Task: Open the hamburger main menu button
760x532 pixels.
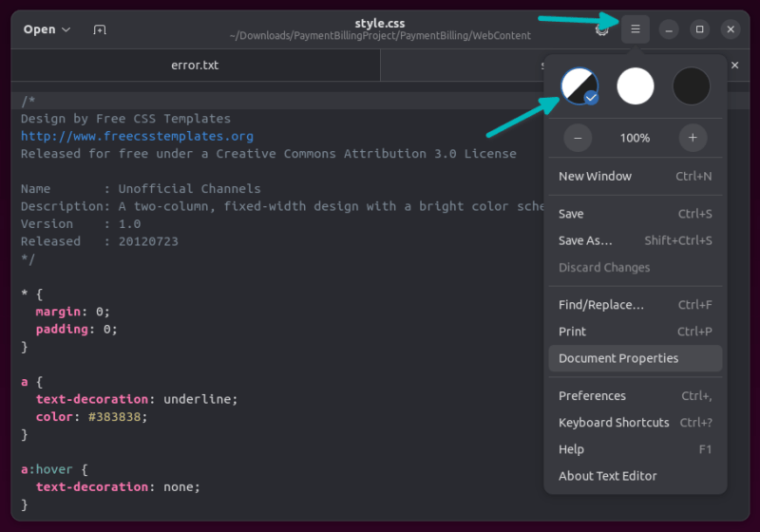Action: 636,29
